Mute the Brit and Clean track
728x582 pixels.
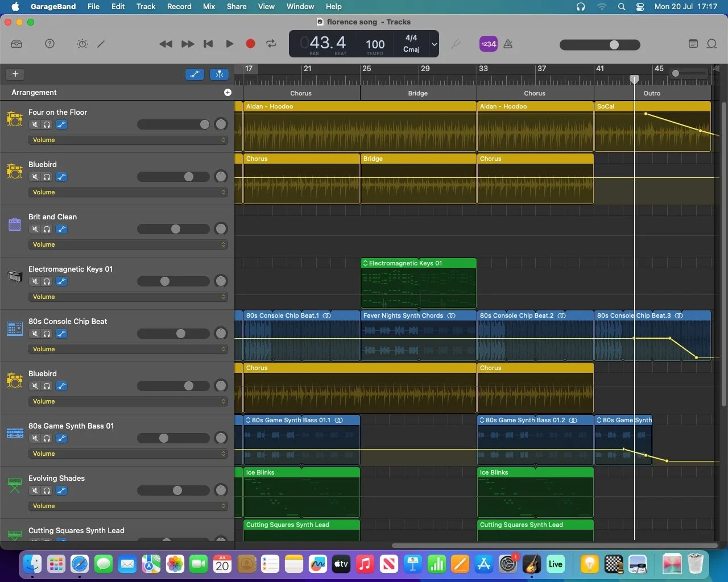point(35,229)
